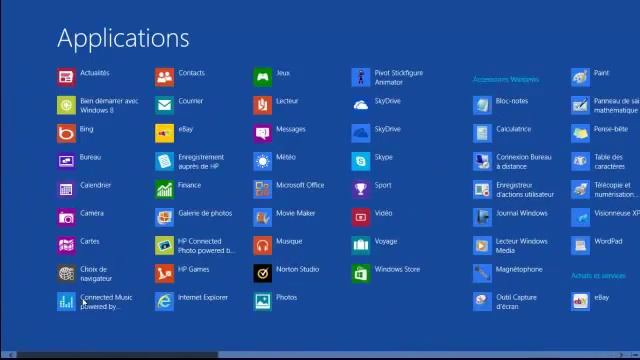
Task: Open the Bureau desktop icon
Action: tap(66, 161)
